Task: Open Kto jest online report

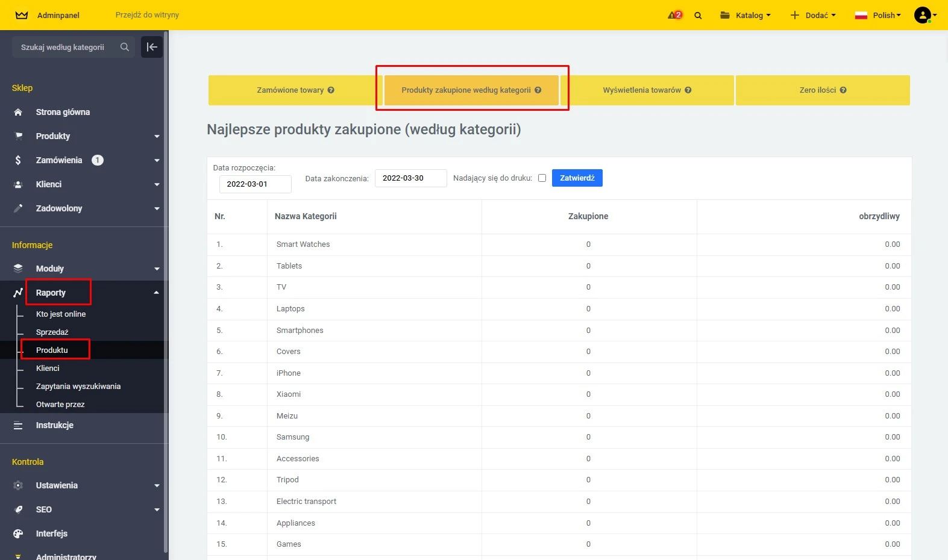Action: [x=61, y=314]
